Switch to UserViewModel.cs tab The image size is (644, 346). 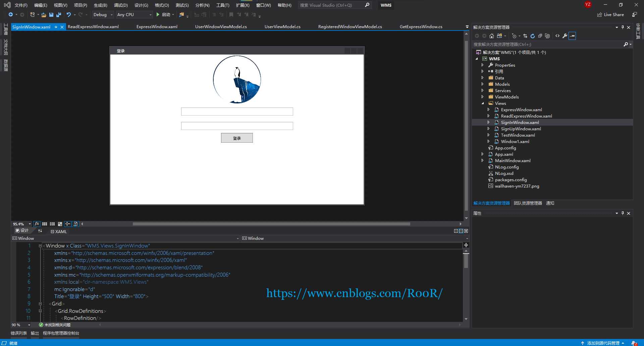coord(282,27)
